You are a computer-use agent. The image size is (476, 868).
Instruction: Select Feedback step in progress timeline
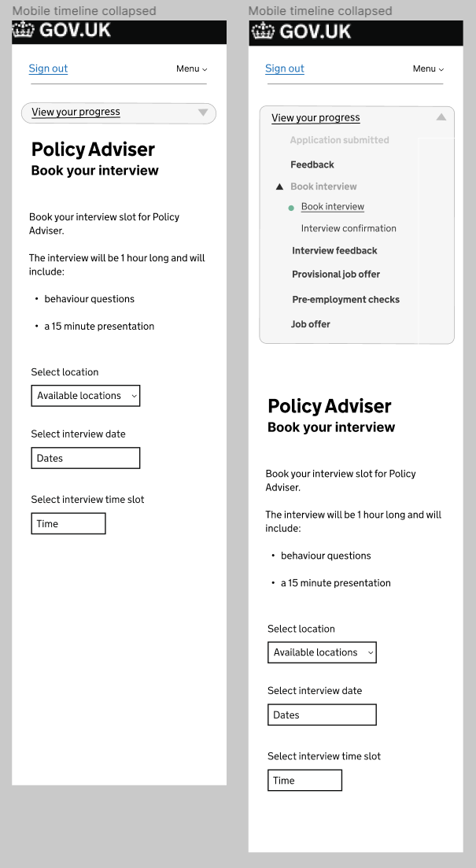point(312,164)
